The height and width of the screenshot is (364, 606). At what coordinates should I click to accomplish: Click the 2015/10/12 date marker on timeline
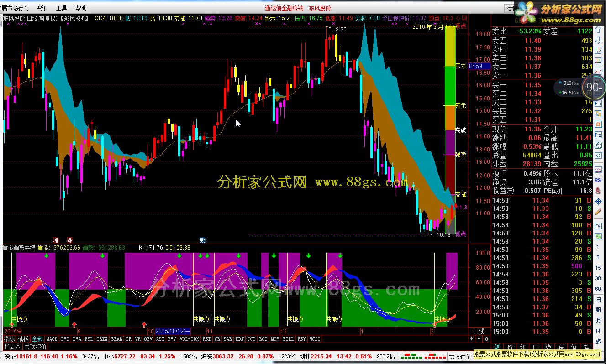point(173,331)
